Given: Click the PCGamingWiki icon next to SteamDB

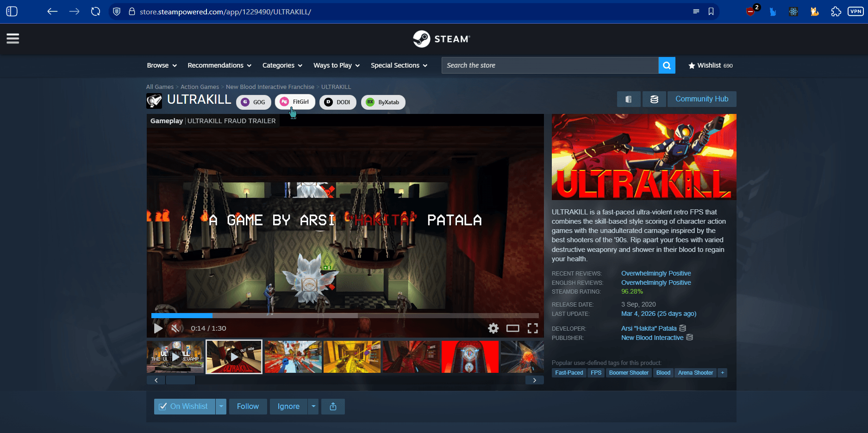Looking at the screenshot, I should (x=629, y=99).
